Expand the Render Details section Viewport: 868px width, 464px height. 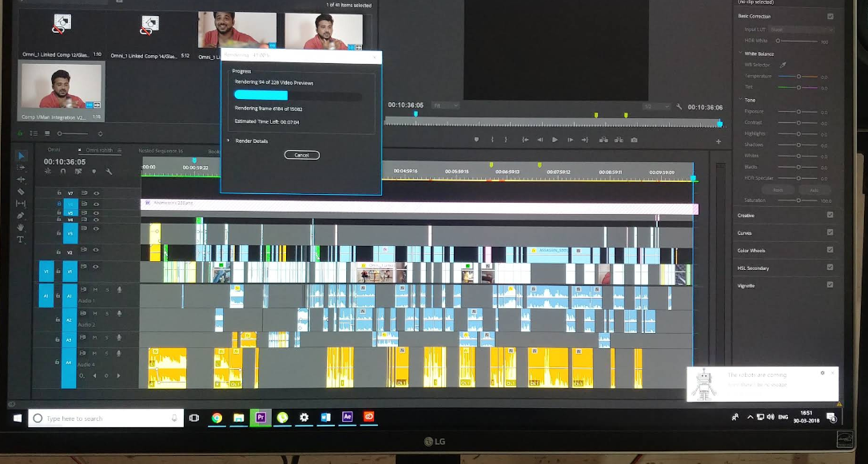228,141
